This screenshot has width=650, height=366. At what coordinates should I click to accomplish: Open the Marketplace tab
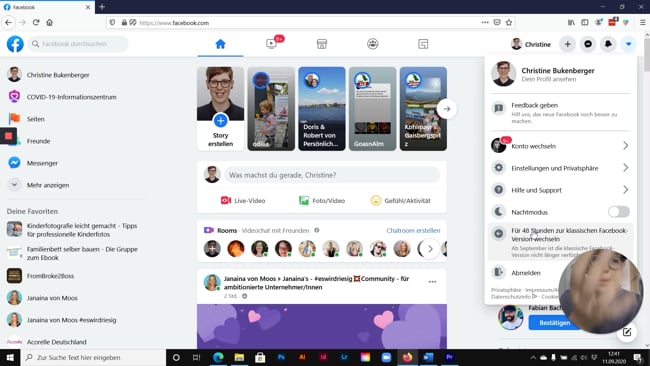[x=322, y=44]
